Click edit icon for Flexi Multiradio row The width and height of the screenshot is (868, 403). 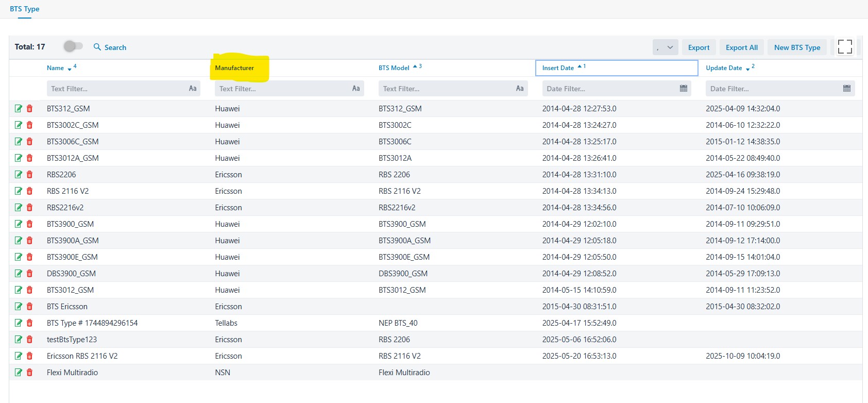(x=19, y=373)
